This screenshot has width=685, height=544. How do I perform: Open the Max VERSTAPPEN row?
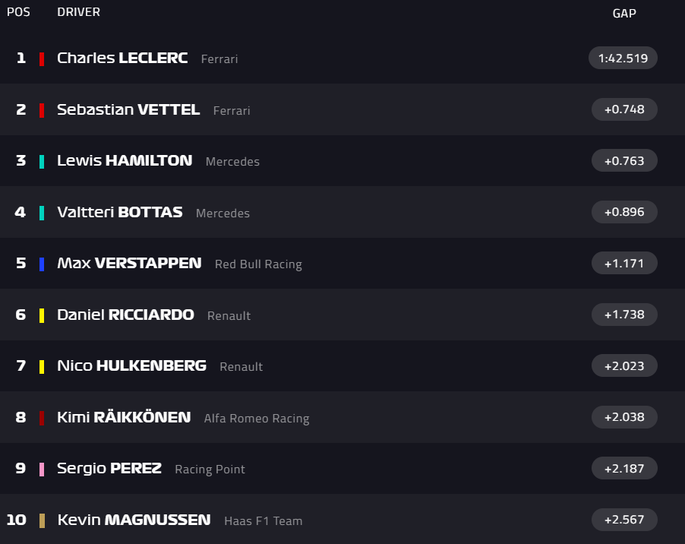342,263
